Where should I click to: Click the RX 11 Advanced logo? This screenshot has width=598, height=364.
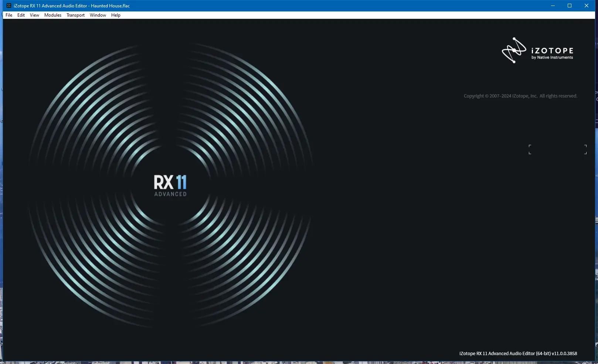[170, 186]
